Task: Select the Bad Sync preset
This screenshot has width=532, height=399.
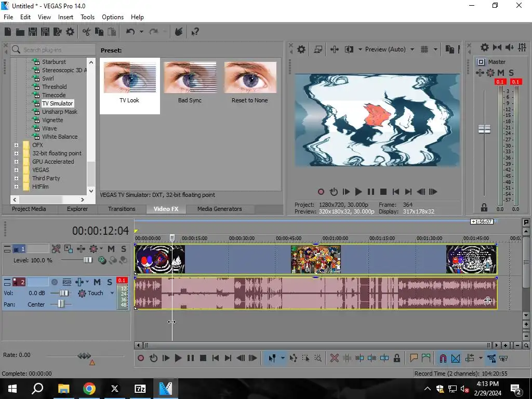Action: pos(190,83)
